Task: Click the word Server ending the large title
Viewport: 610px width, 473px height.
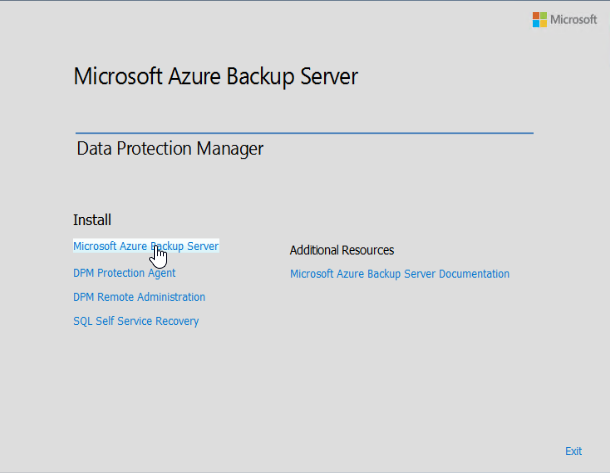Action: point(327,77)
